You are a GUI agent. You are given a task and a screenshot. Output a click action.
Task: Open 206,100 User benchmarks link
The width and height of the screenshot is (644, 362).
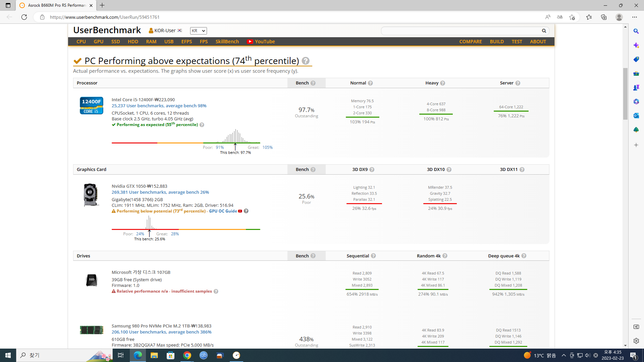pos(162,332)
